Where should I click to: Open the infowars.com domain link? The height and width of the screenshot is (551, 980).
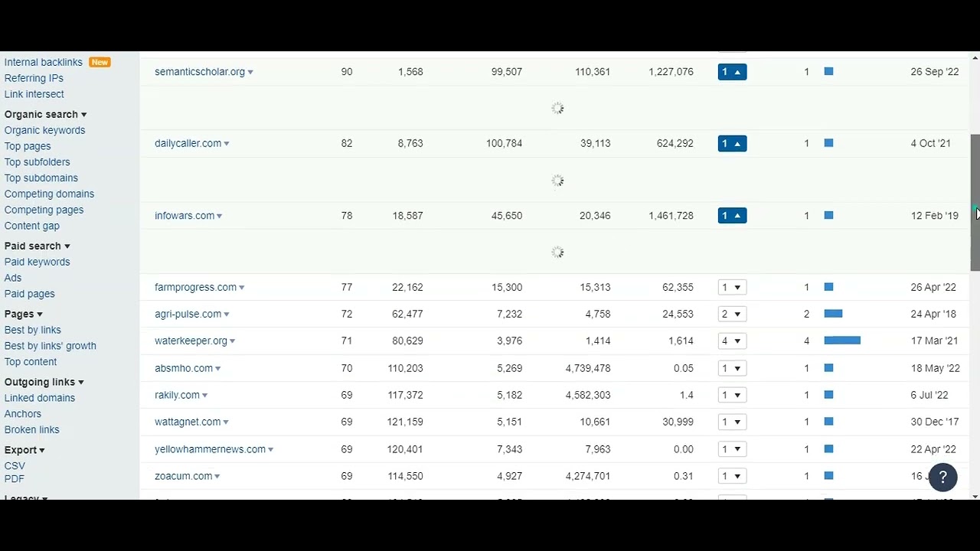[185, 216]
